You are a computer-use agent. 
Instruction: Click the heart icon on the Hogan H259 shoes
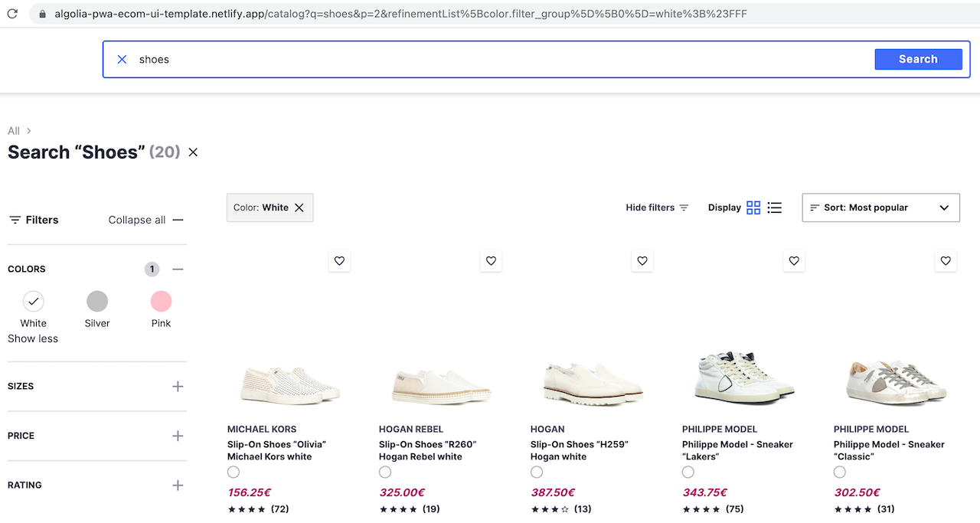click(x=642, y=260)
